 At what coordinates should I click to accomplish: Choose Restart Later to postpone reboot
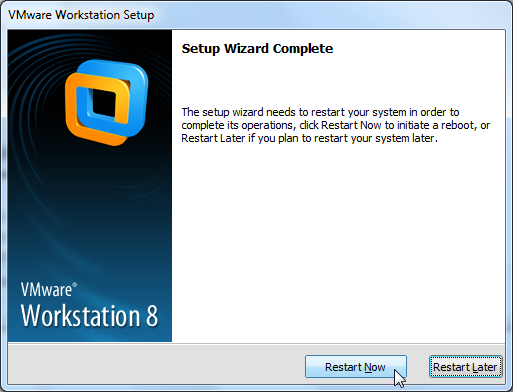[x=465, y=367]
